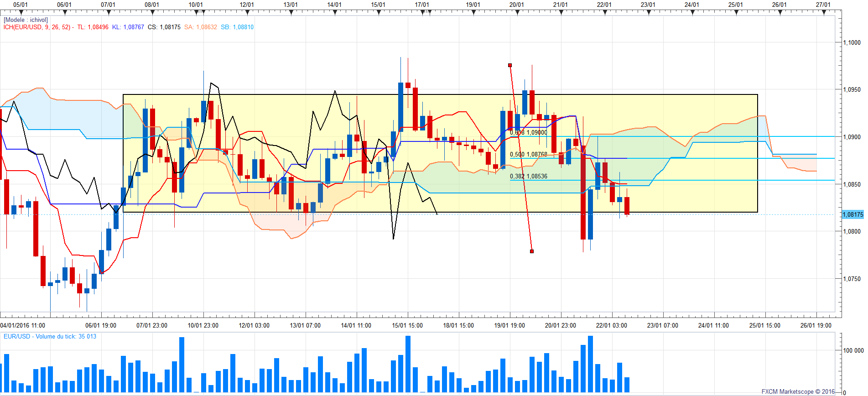Viewport: 868px width, 396px height.
Task: Click the Fibonacci label '0,500 1,08768'
Action: tap(529, 155)
